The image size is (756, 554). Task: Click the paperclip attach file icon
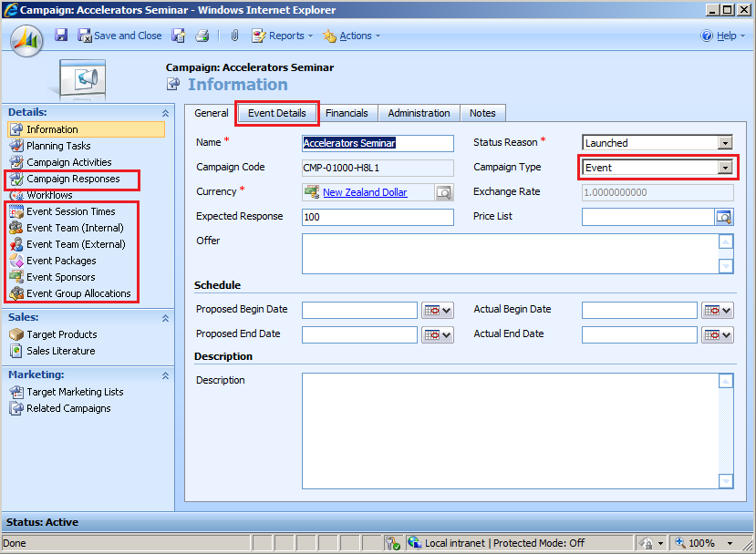233,36
